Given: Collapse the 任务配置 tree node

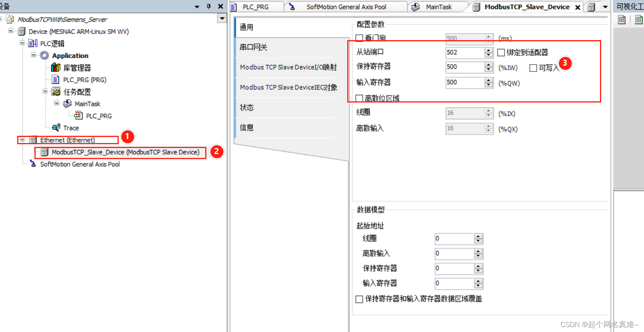Looking at the screenshot, I should [45, 91].
